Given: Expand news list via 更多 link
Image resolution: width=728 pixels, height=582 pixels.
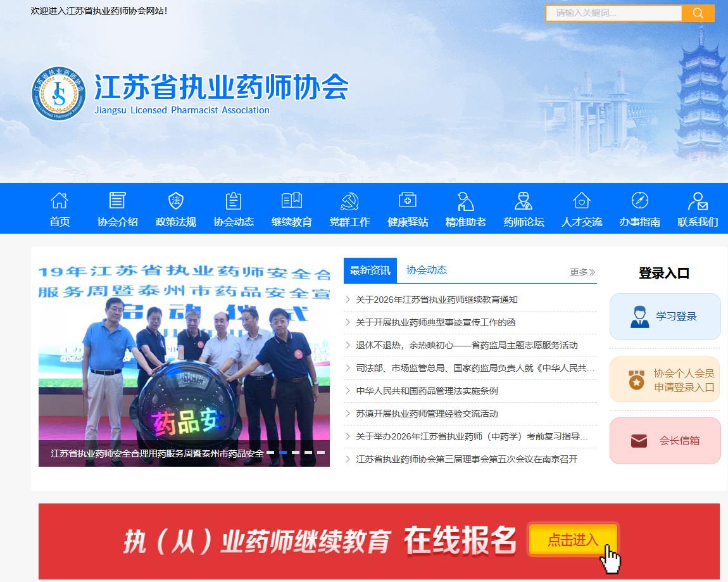Looking at the screenshot, I should [582, 272].
